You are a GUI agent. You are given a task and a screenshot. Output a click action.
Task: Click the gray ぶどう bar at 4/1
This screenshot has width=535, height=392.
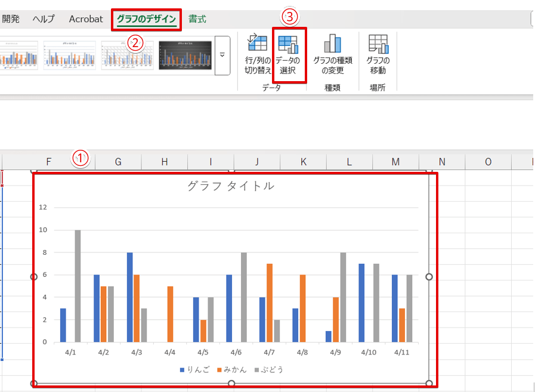click(78, 286)
